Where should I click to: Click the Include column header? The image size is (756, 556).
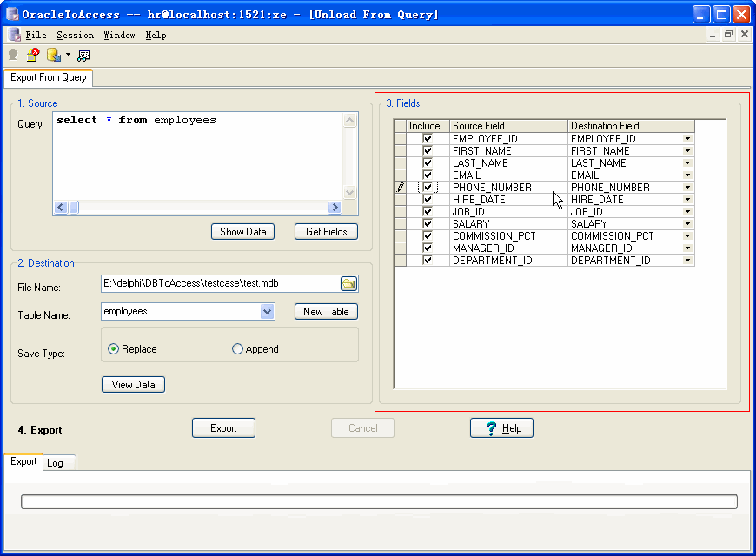click(428, 126)
